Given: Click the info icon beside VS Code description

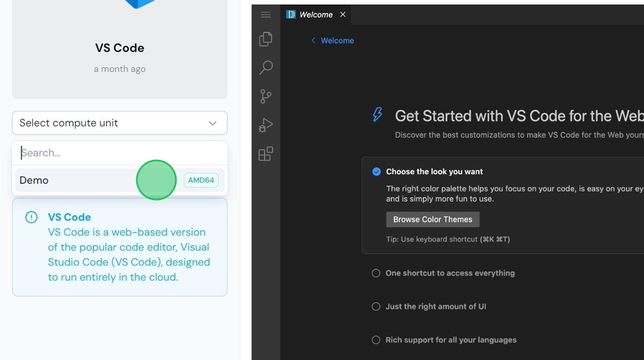Looking at the screenshot, I should point(31,217).
